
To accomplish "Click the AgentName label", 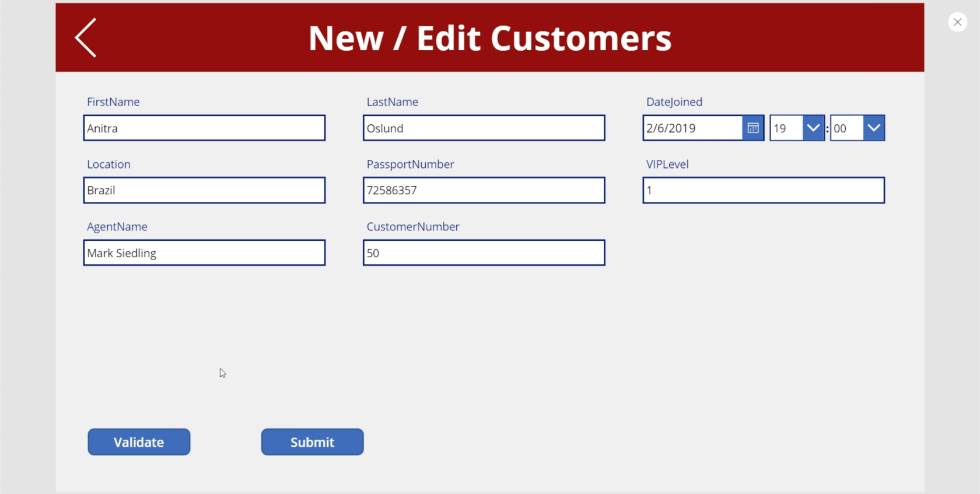I will click(117, 227).
